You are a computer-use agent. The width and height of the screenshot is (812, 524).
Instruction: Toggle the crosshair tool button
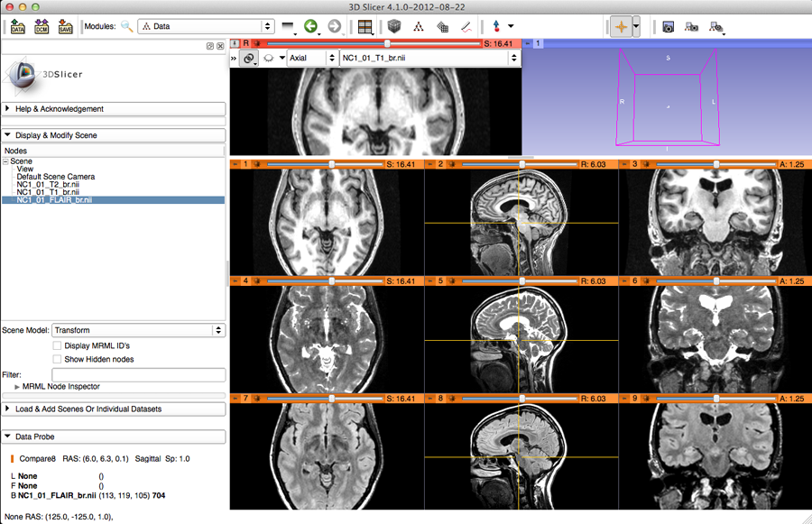coord(620,26)
